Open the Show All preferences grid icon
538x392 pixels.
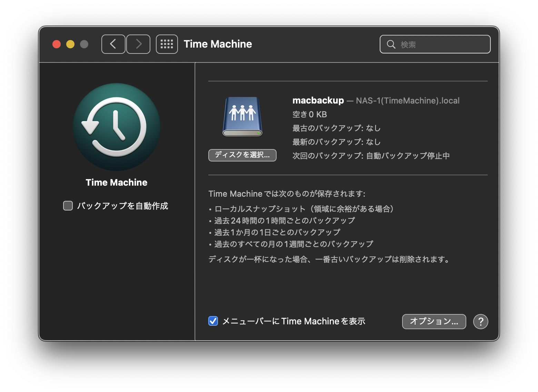[x=167, y=44]
